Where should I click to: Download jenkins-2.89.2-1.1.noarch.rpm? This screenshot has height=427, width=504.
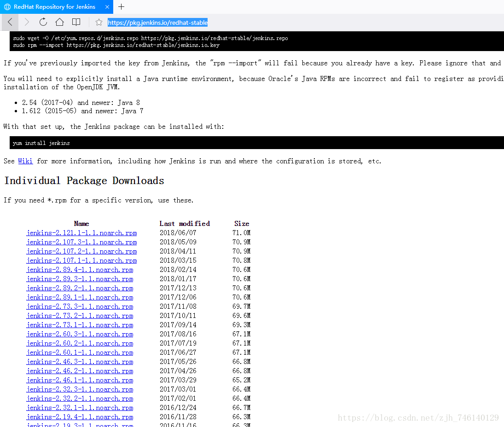tap(80, 288)
